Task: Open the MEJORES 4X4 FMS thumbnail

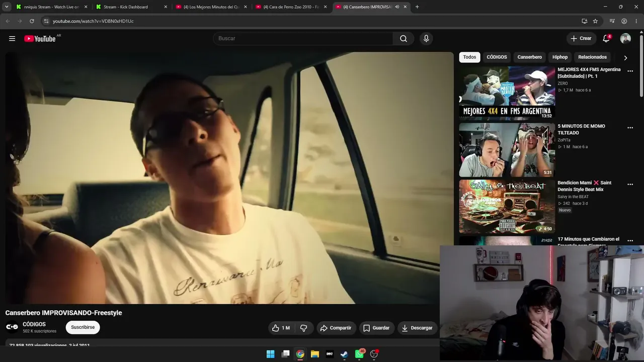Action: coord(507,93)
